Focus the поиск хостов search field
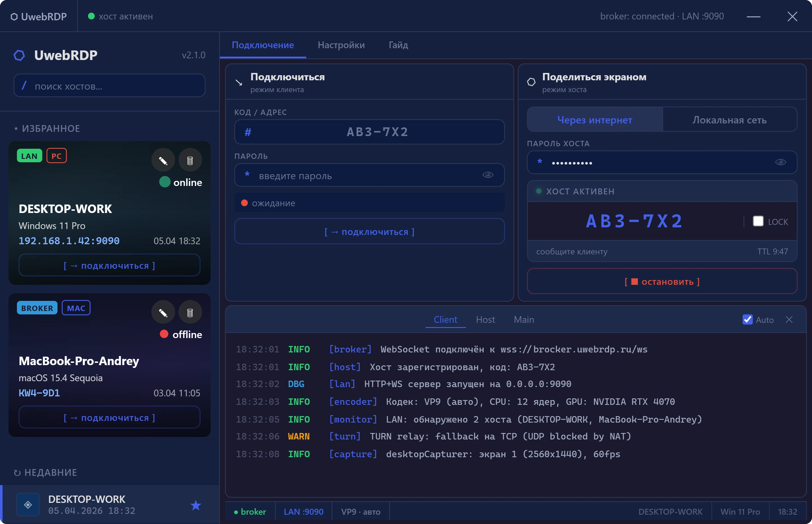This screenshot has height=524, width=812. click(109, 86)
